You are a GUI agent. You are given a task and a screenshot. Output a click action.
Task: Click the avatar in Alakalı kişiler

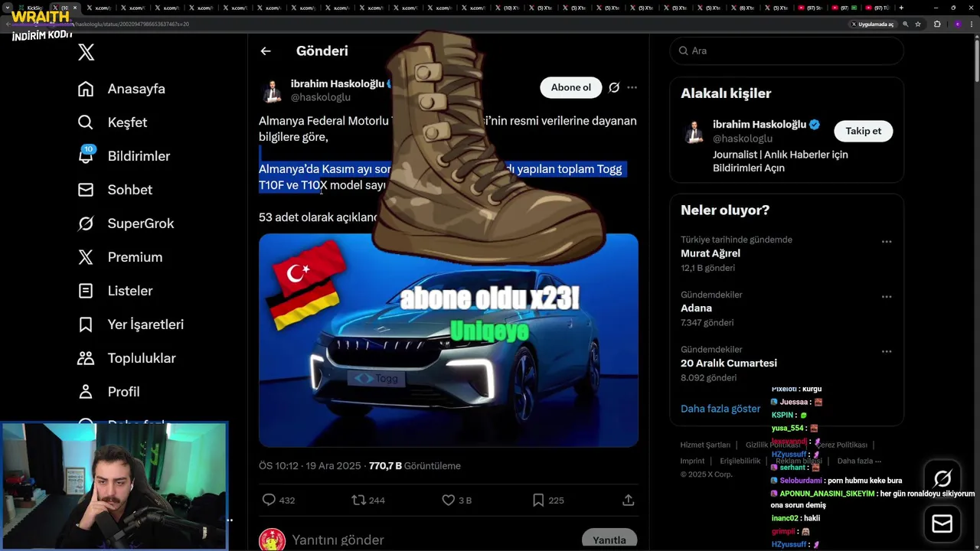click(694, 132)
